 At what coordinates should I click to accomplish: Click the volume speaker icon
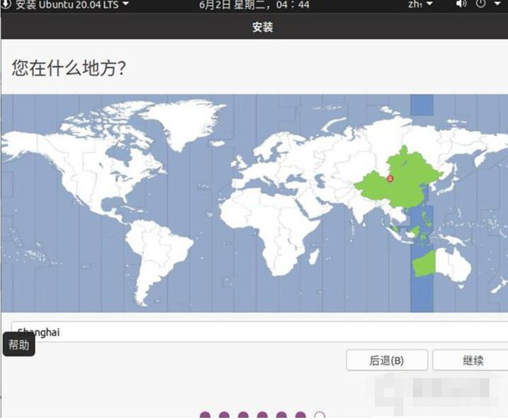tap(461, 5)
